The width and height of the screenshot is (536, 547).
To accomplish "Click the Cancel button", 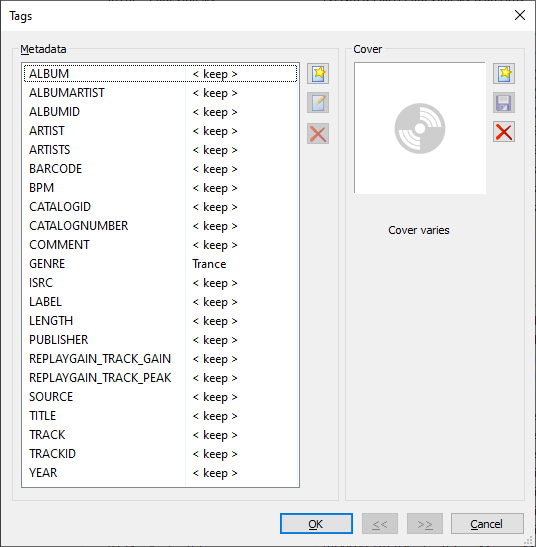I will point(487,524).
